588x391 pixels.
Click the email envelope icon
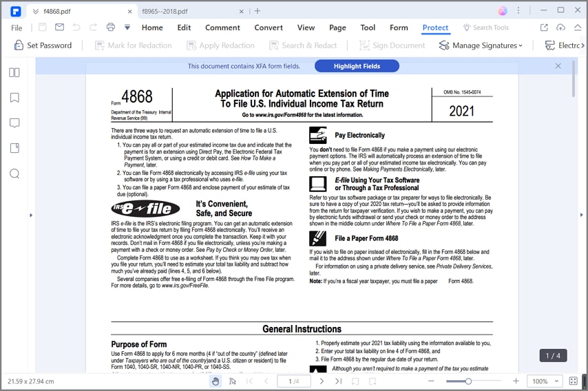(x=59, y=27)
